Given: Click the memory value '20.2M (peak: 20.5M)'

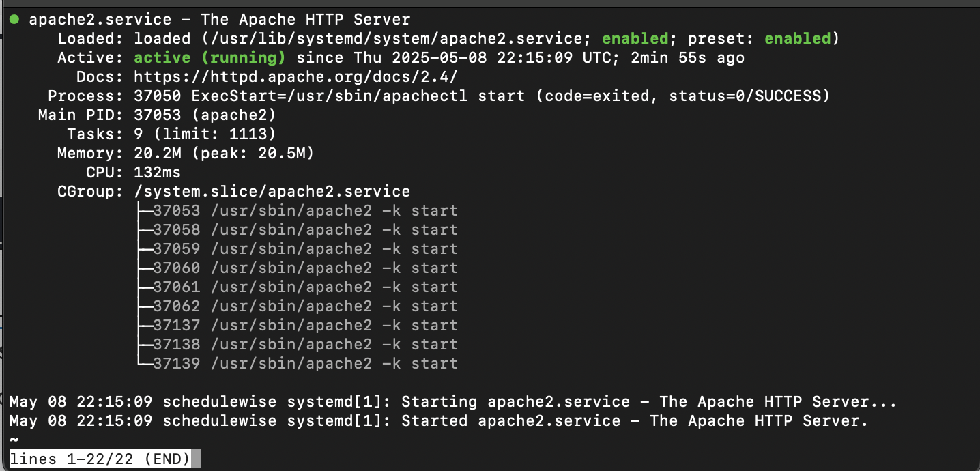Looking at the screenshot, I should (x=224, y=154).
